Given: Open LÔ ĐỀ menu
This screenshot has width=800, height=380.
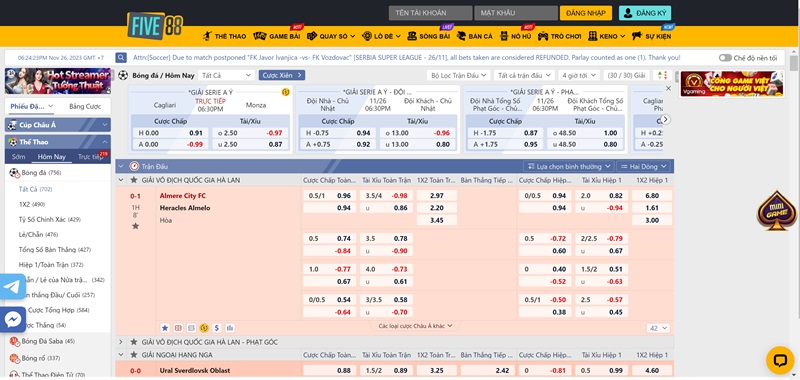Looking at the screenshot, I should 381,36.
